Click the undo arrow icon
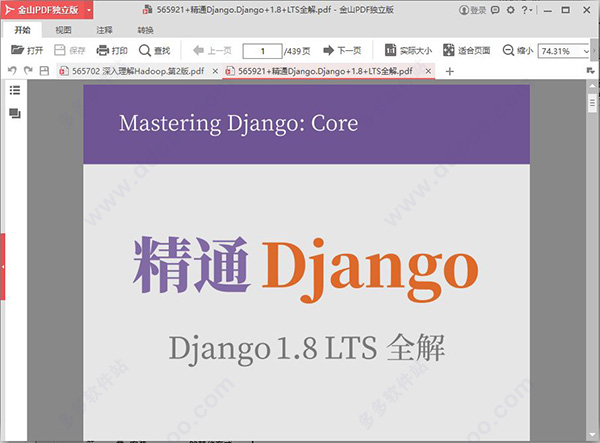The width and height of the screenshot is (600, 443). pos(12,71)
